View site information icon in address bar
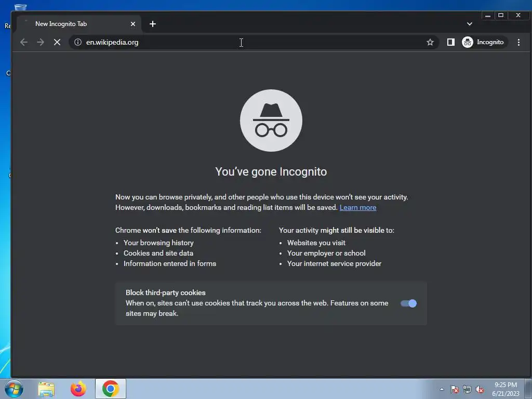The image size is (532, 399). pyautogui.click(x=78, y=42)
